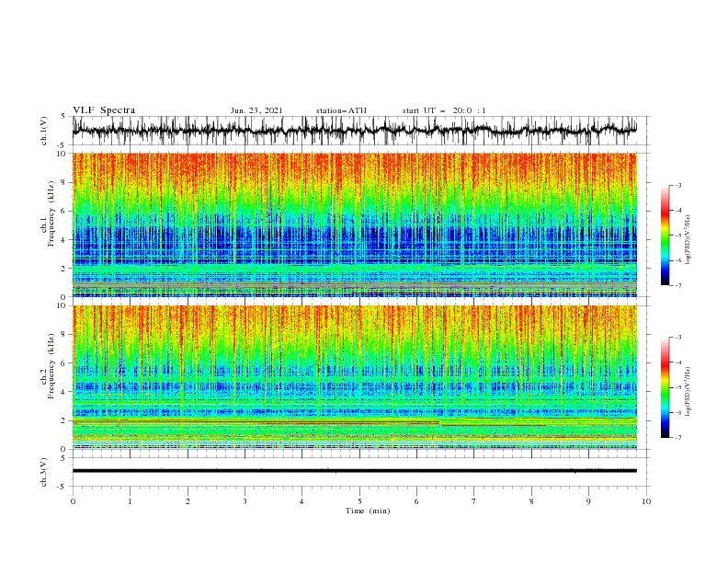Click the time axis tick label "0"
This screenshot has width=728, height=563.
(x=73, y=501)
